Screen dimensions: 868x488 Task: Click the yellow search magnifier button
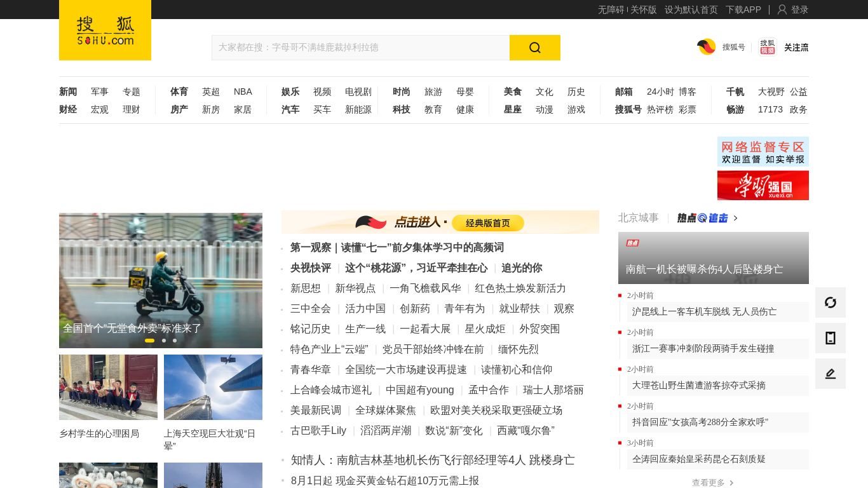click(x=535, y=48)
